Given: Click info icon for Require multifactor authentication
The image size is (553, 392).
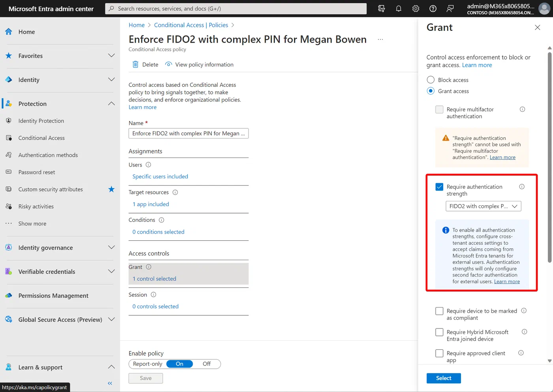Looking at the screenshot, I should tap(522, 109).
